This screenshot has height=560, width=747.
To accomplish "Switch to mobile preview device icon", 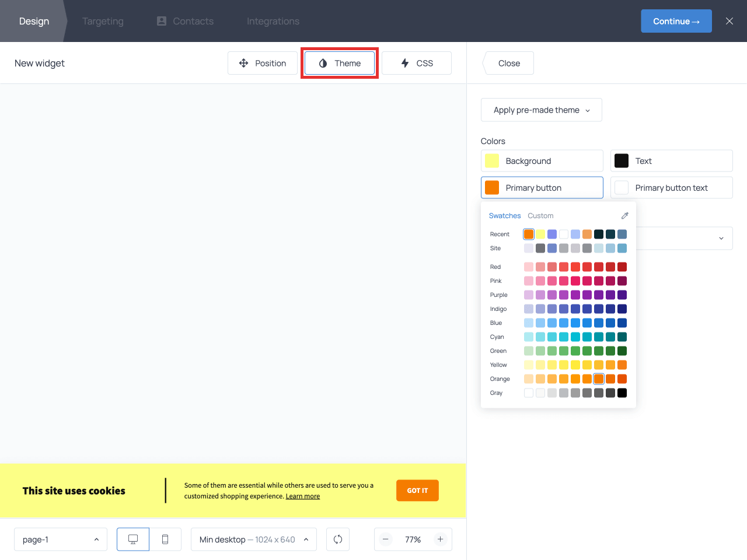I will pyautogui.click(x=165, y=540).
